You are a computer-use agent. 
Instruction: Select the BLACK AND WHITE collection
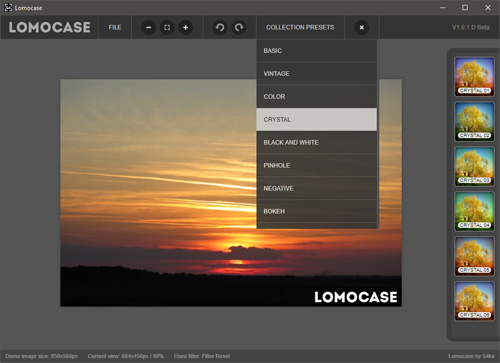[x=317, y=142]
